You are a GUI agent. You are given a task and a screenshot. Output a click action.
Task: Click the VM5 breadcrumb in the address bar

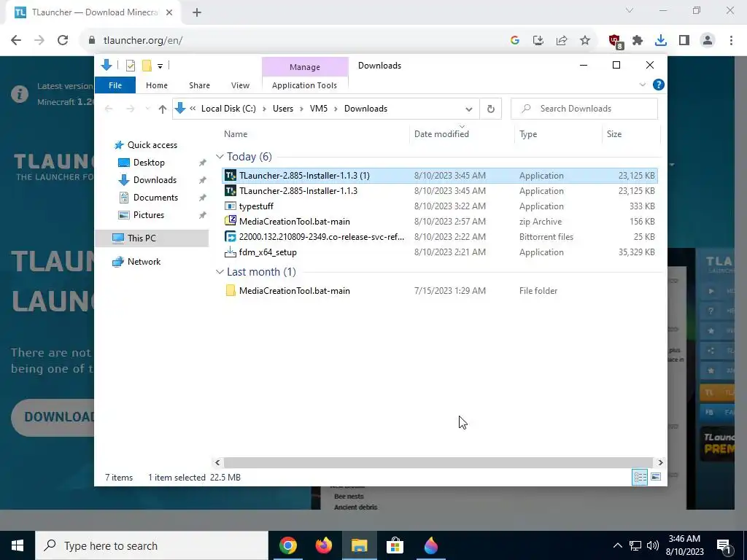point(319,109)
